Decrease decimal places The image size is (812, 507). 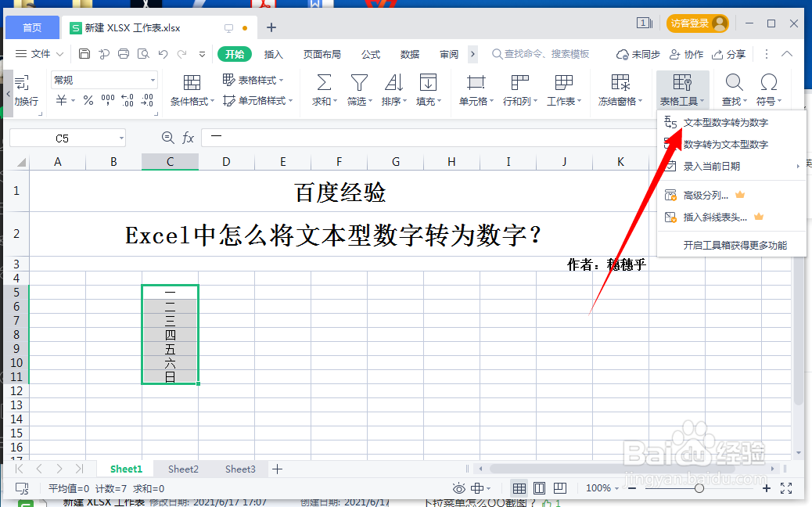[147, 100]
